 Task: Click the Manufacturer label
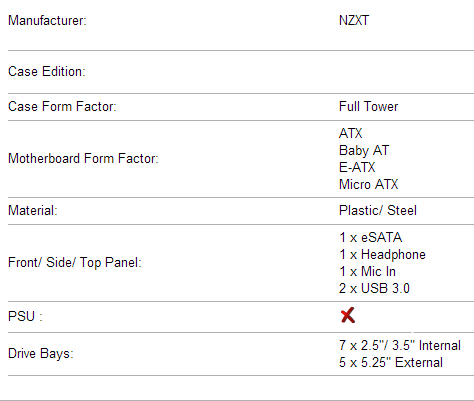point(47,21)
